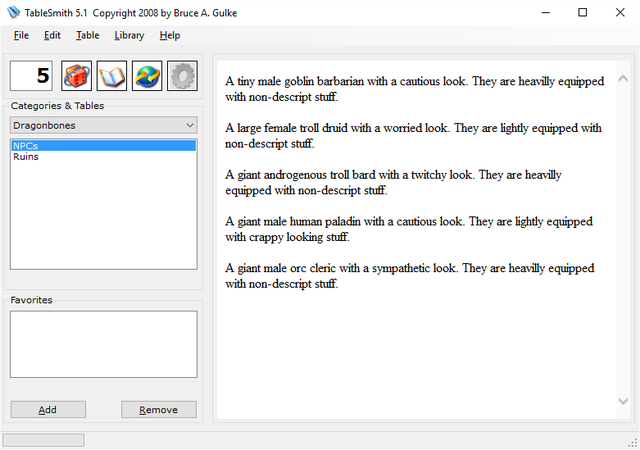Open the Edit menu
This screenshot has width=640, height=450.
(52, 36)
